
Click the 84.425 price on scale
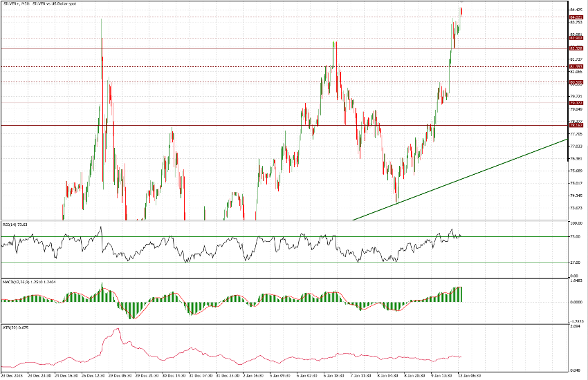click(x=575, y=10)
